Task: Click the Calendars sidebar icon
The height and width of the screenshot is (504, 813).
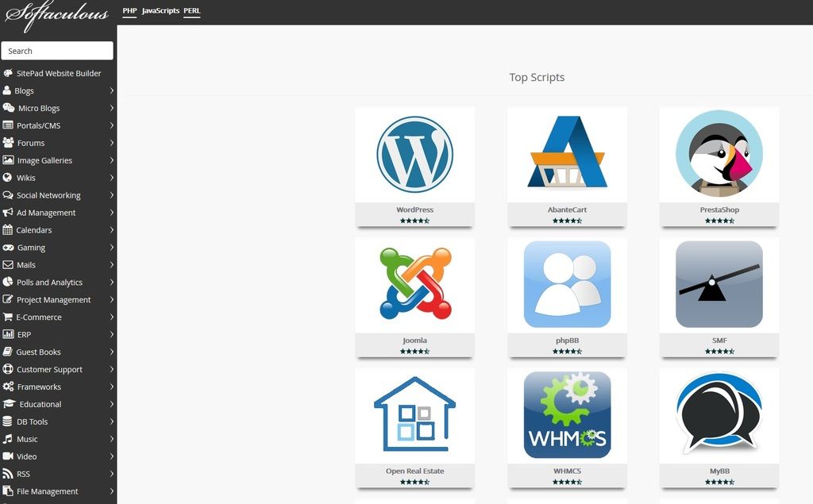Action: click(x=7, y=229)
